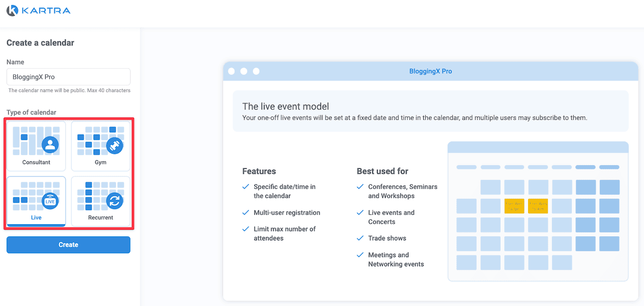Click the Consultant person icon

[50, 145]
